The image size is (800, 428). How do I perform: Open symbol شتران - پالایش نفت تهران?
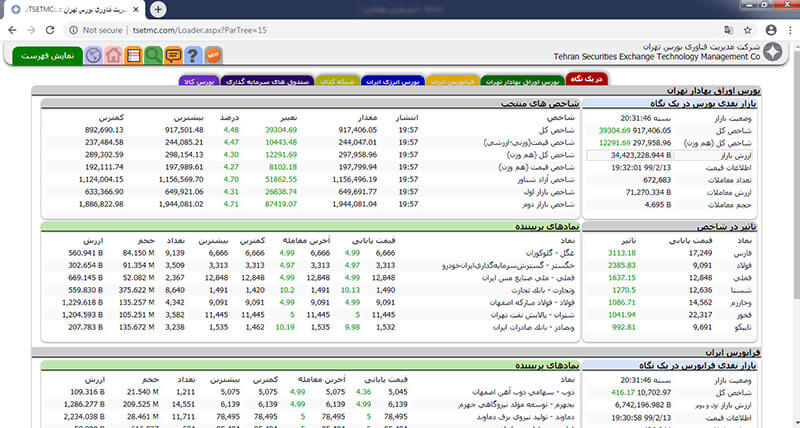click(533, 315)
